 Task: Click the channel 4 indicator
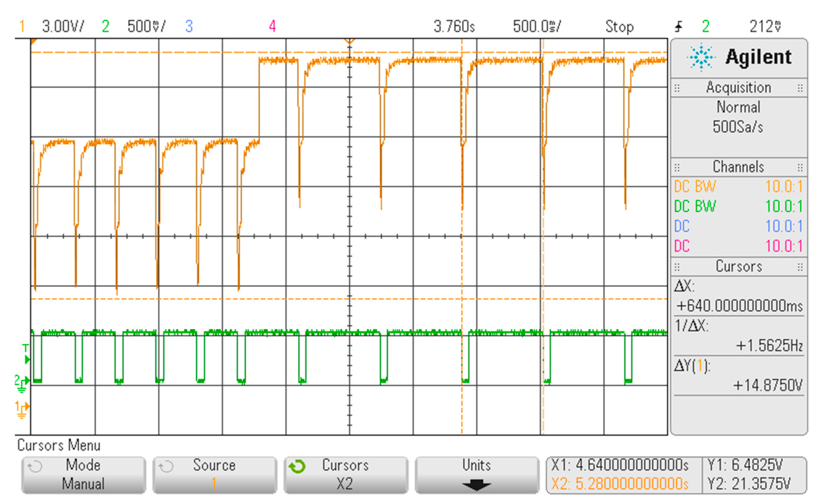pyautogui.click(x=272, y=26)
